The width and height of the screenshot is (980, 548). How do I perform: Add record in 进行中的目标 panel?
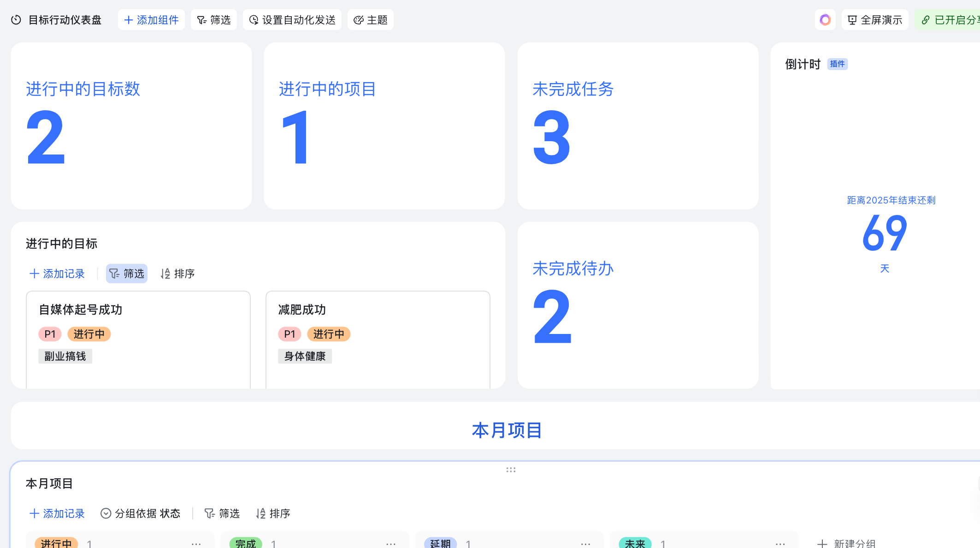pos(57,274)
